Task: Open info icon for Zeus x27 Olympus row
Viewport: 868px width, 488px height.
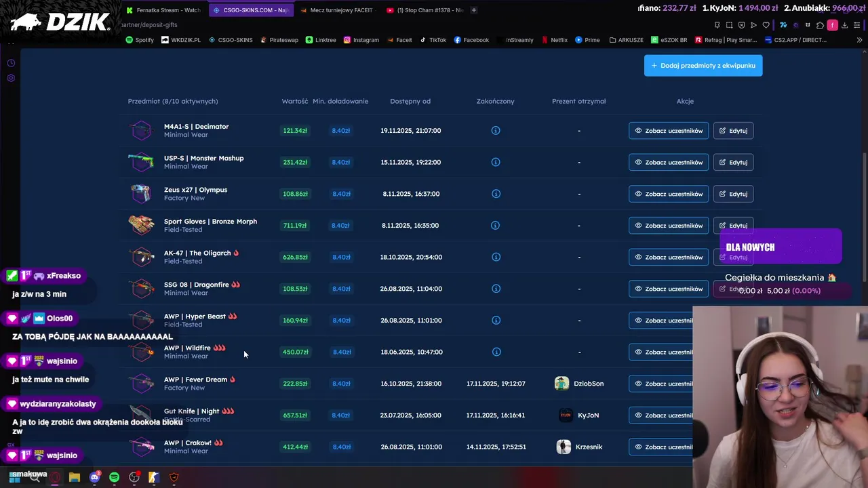Action: click(496, 194)
